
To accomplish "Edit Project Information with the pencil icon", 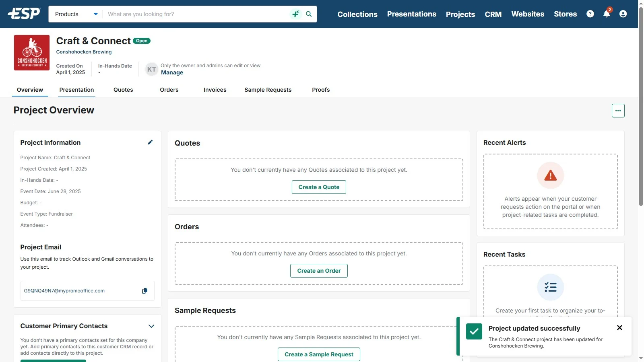I will [150, 142].
